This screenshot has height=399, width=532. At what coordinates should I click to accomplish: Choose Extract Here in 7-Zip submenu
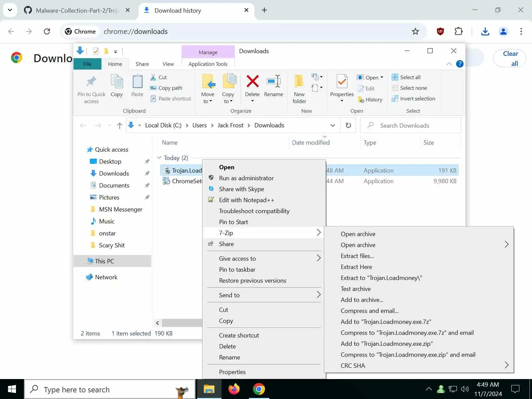(419, 267)
